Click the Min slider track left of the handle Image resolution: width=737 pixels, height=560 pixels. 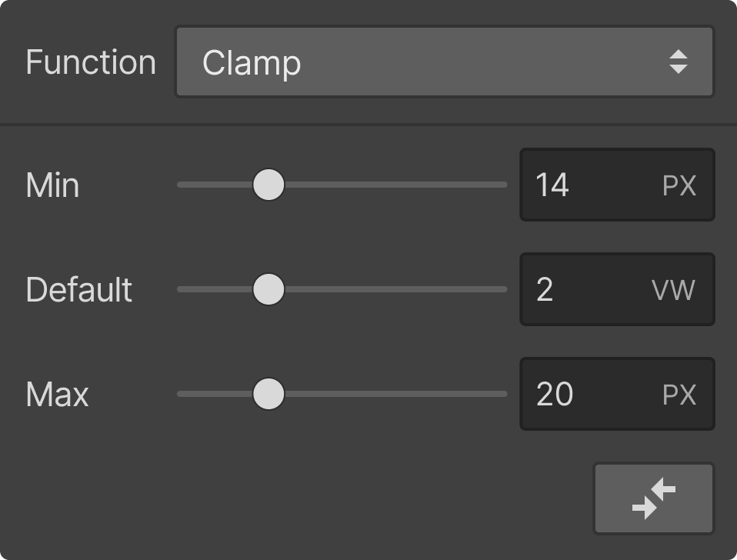coord(215,185)
